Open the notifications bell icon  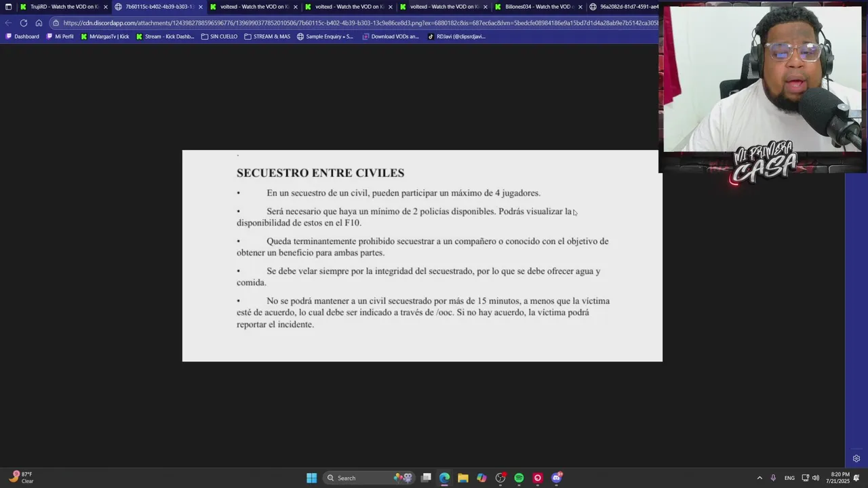[x=857, y=478]
